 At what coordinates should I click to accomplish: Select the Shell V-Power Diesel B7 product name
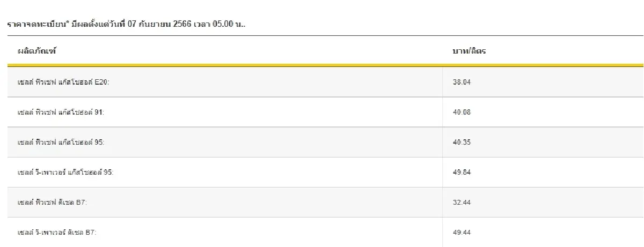pyautogui.click(x=57, y=233)
